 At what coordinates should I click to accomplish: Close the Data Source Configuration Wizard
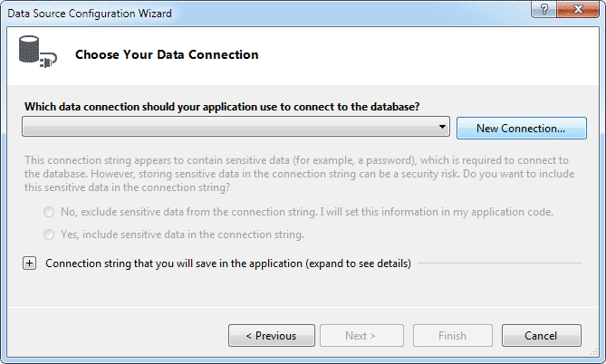click(576, 12)
